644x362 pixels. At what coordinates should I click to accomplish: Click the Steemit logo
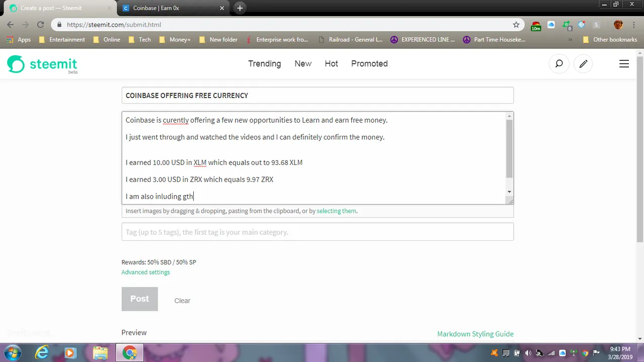[x=42, y=64]
